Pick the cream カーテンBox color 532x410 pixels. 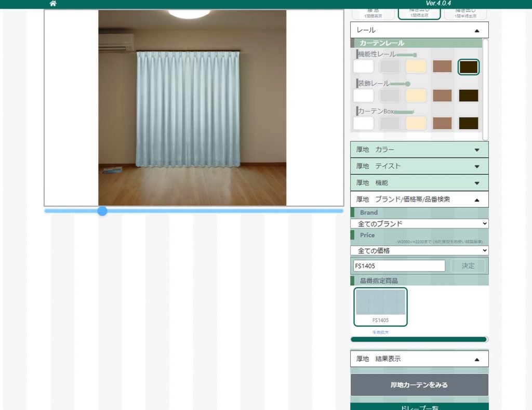coord(416,123)
